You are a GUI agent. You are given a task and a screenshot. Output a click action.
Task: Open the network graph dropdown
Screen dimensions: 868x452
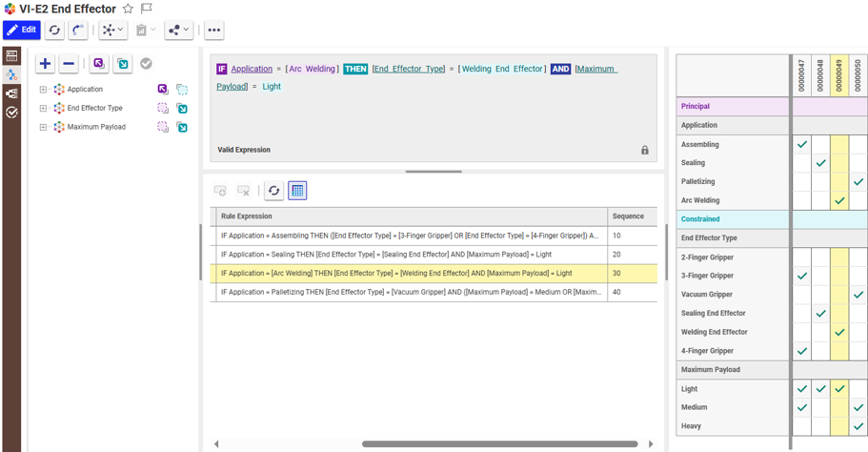[x=113, y=30]
